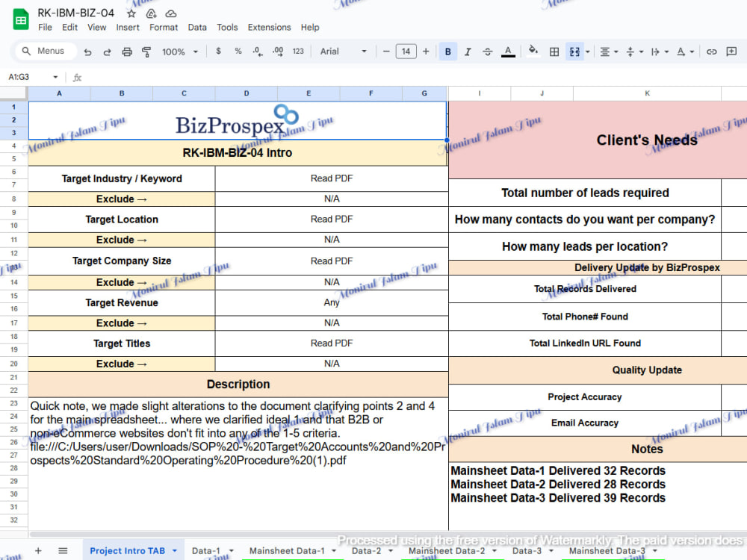Decrease font size with minus button

tap(386, 51)
